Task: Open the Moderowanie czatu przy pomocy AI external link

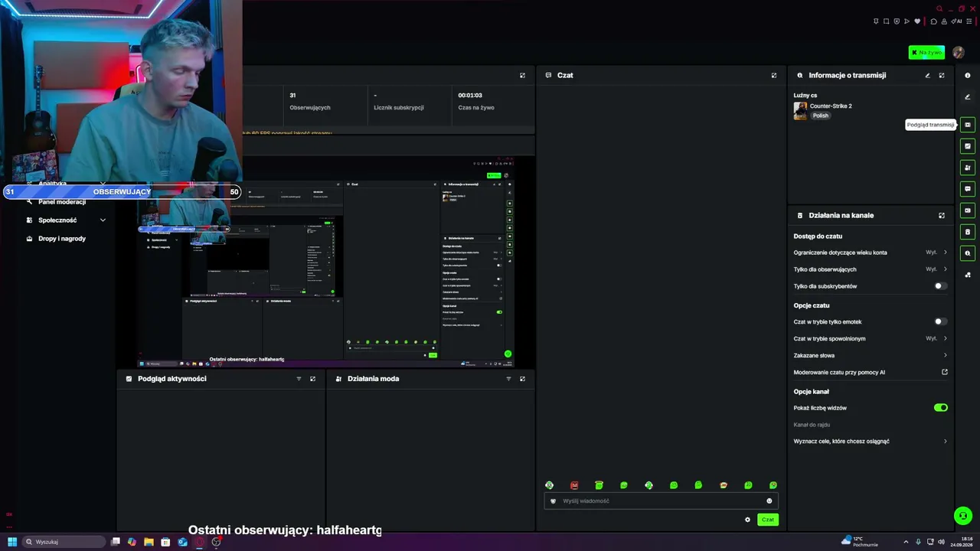Action: click(x=945, y=373)
